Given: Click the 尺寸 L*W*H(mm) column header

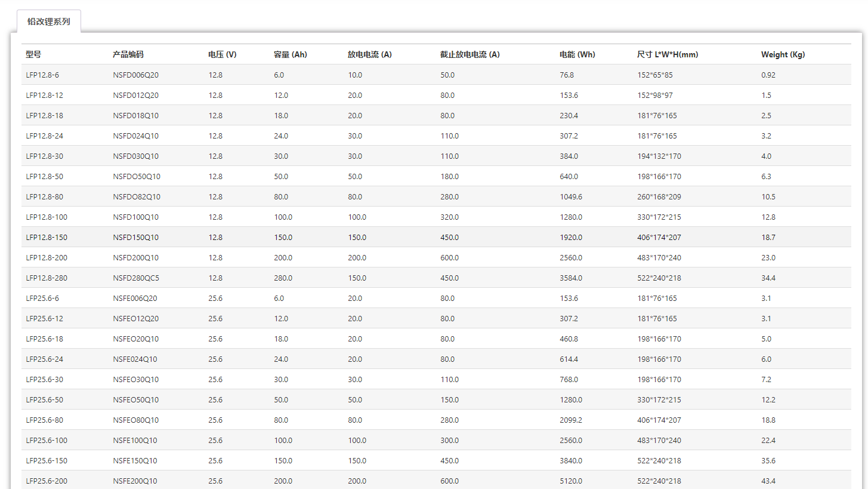Looking at the screenshot, I should [x=668, y=54].
